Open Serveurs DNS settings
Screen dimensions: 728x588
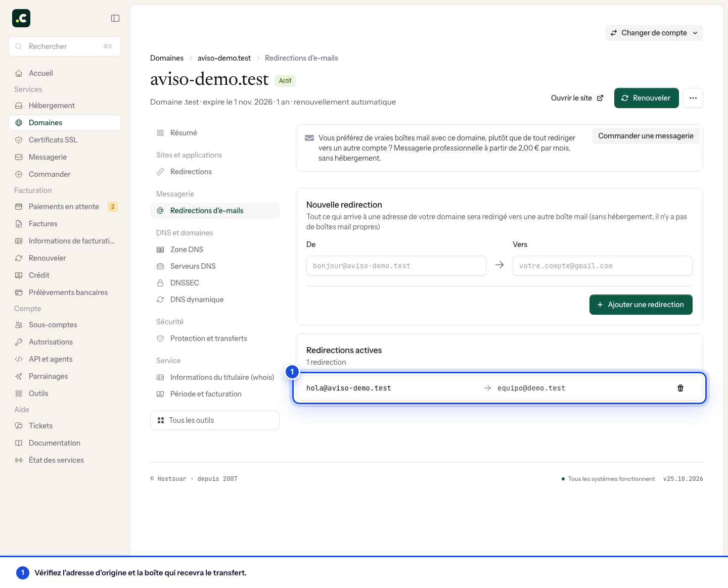[215, 266]
